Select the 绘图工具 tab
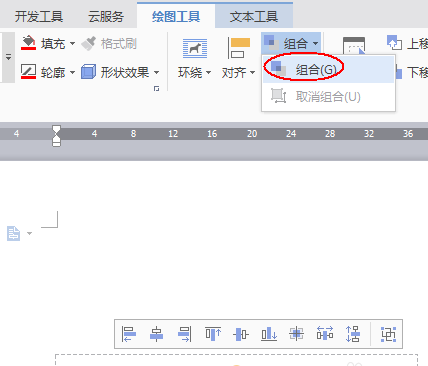Screen dimensions: 428x366 pyautogui.click(x=176, y=16)
